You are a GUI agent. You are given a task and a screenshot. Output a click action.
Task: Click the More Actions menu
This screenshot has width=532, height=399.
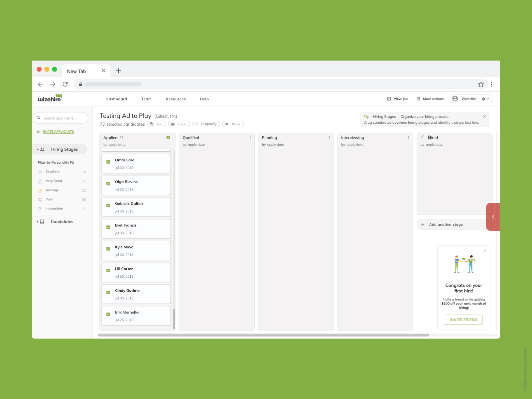(x=430, y=99)
